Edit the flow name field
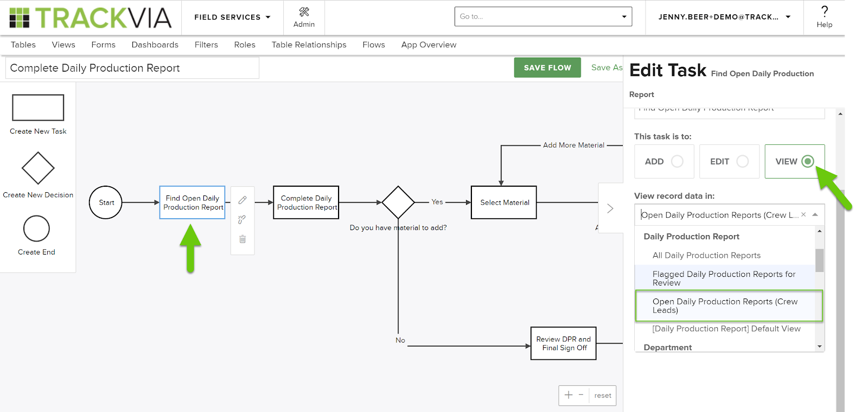The width and height of the screenshot is (868, 412). (132, 68)
